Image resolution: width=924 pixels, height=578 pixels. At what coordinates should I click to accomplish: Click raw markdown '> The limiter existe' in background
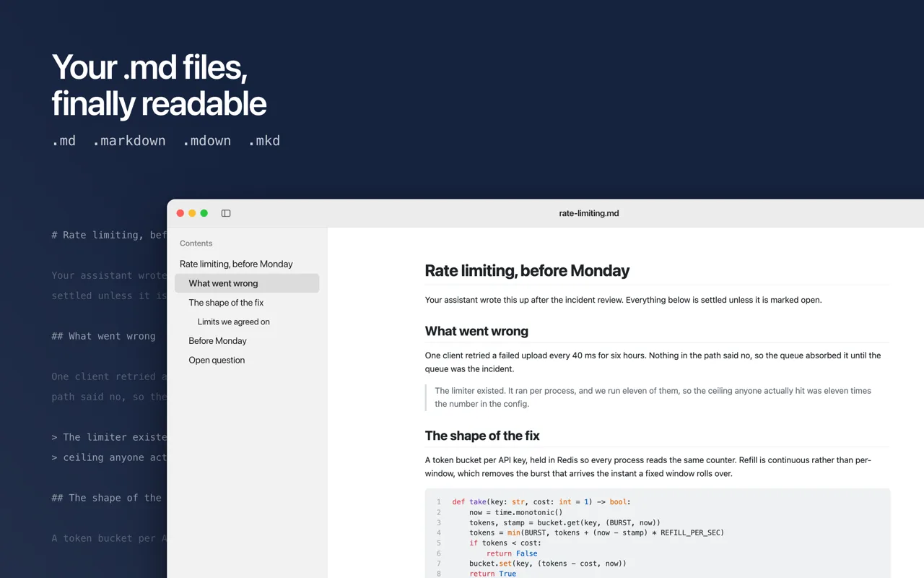109,437
